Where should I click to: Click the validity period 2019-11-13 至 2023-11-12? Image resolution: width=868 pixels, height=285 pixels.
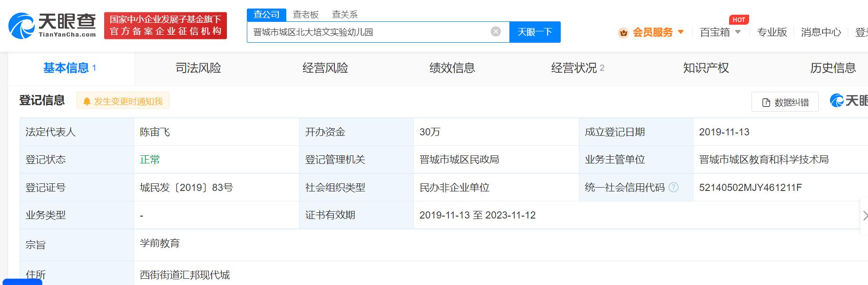[x=478, y=215]
